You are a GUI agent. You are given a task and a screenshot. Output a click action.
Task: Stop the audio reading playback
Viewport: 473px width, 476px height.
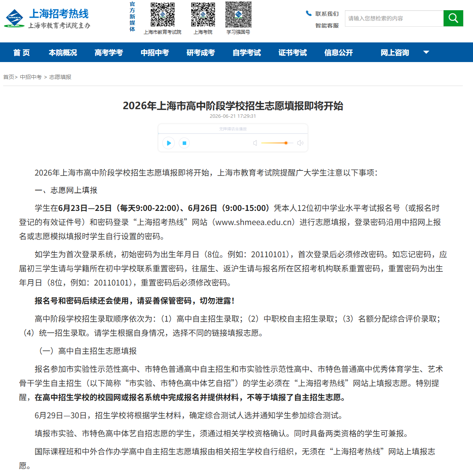point(184,143)
